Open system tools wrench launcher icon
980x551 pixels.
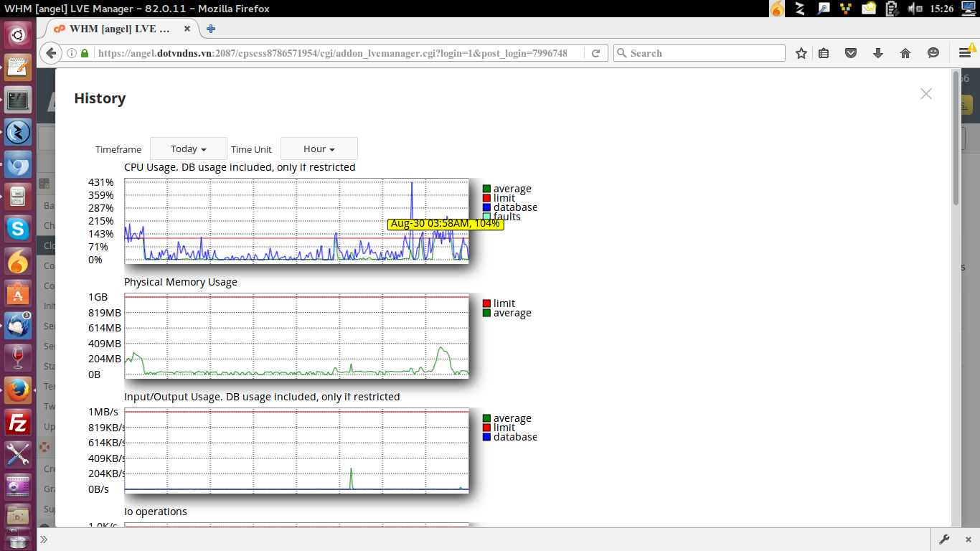coord(18,455)
